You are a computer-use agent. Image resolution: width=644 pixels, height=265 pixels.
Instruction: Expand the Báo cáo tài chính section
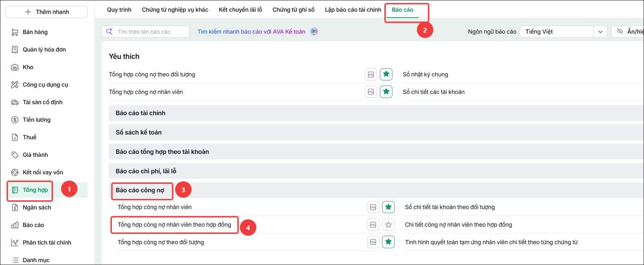point(376,113)
